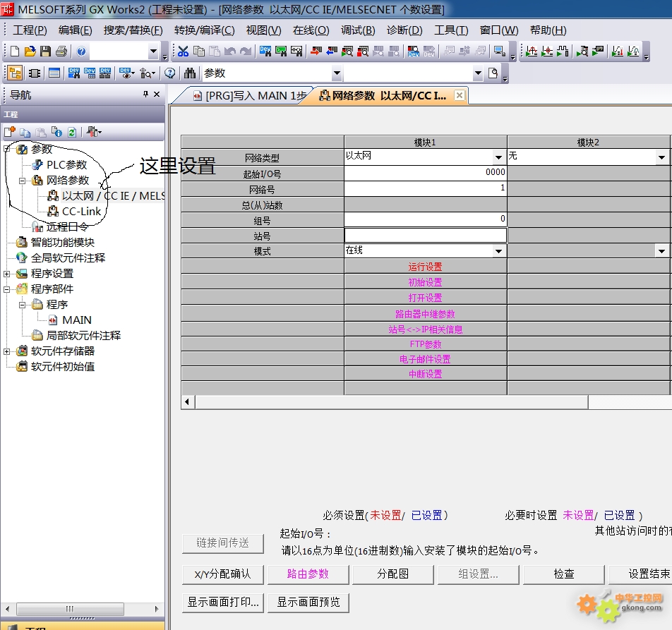Select CC-Link in the navigation tree
The image size is (672, 630).
pos(81,211)
